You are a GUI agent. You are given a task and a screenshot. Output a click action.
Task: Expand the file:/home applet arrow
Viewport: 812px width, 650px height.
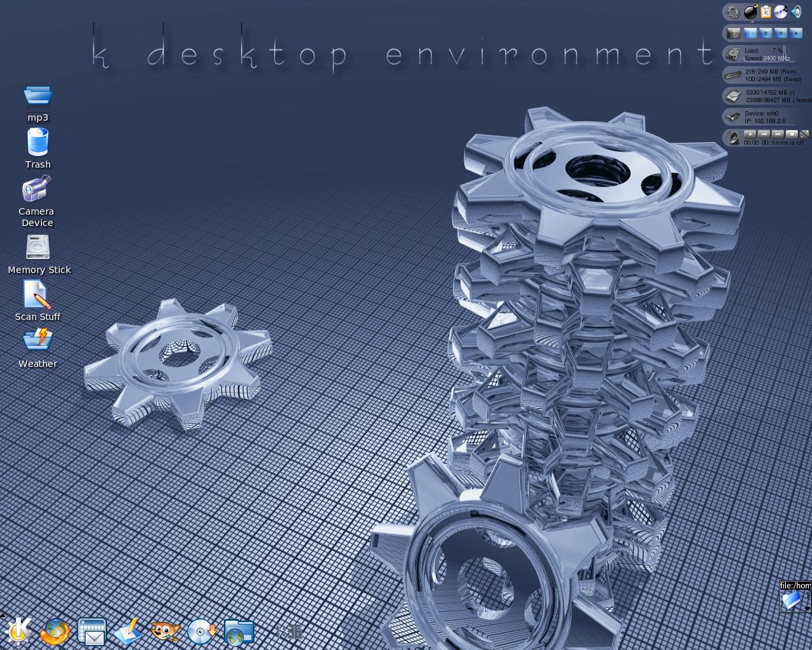click(x=808, y=609)
